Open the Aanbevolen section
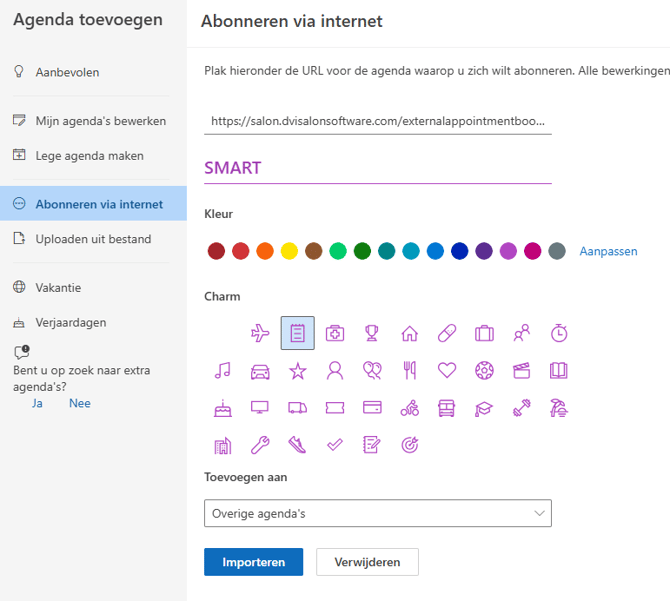Viewport: 670px width, 601px height. [x=67, y=72]
